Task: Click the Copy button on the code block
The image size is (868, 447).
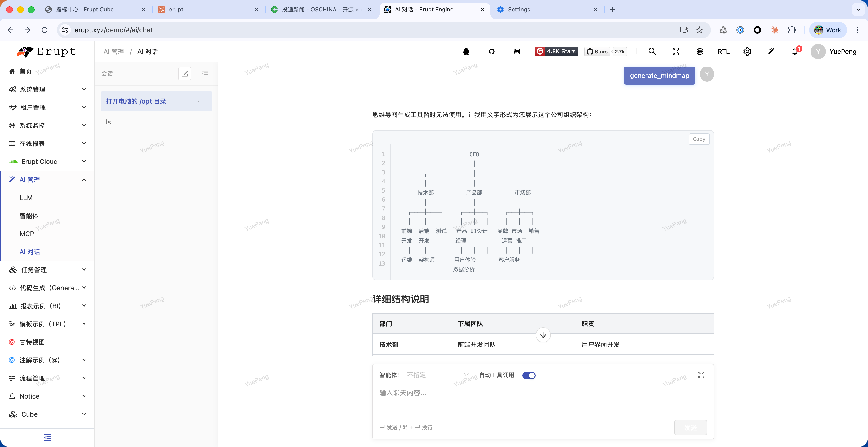Action: click(x=699, y=139)
